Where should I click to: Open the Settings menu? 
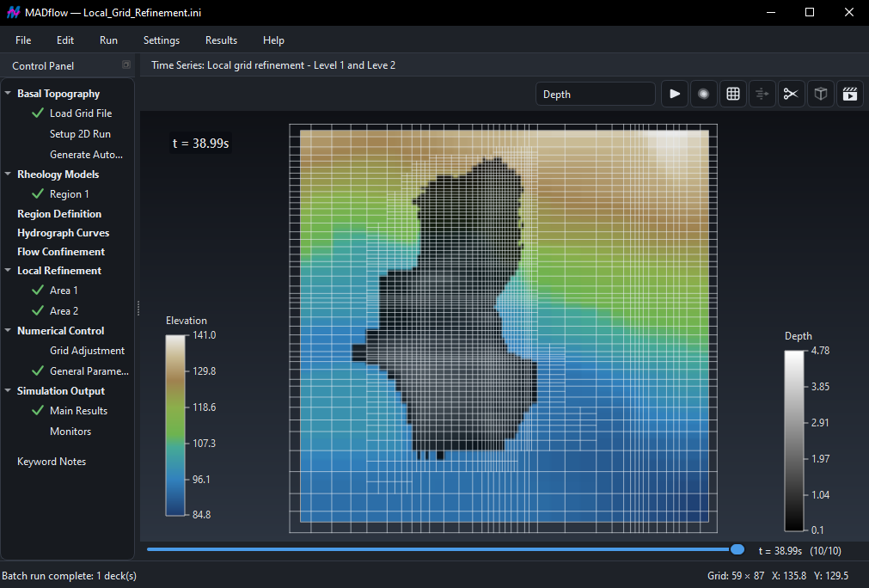(162, 40)
